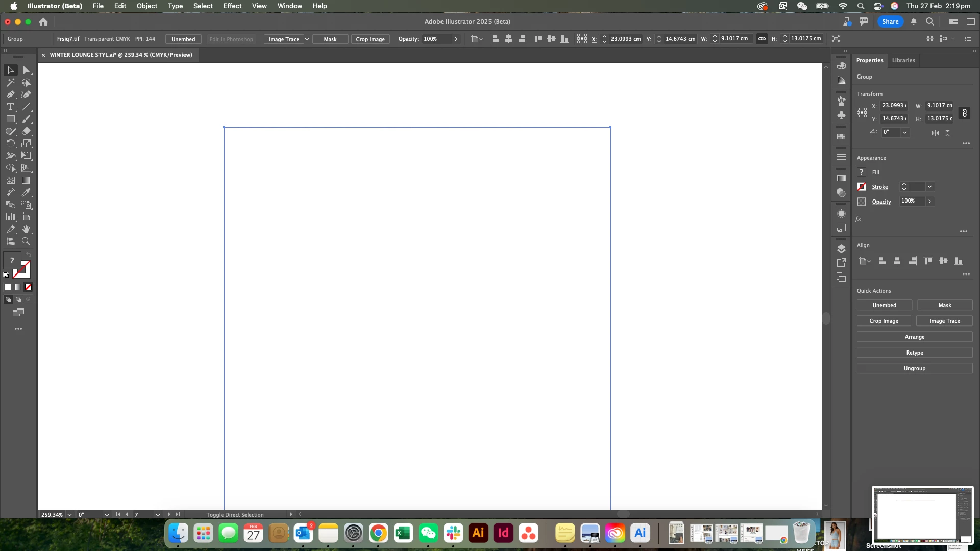Expand the Stroke weight dropdown
The height and width of the screenshot is (551, 980).
click(x=929, y=187)
